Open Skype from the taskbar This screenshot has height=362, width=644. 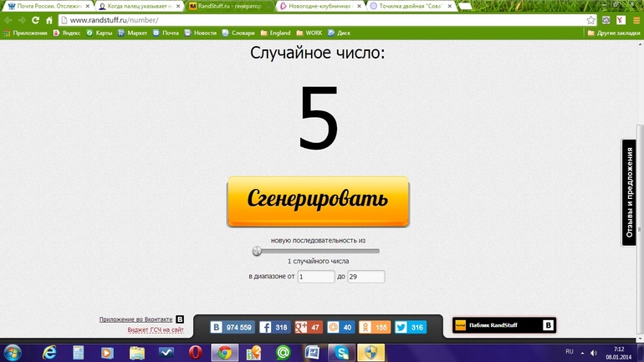click(342, 353)
